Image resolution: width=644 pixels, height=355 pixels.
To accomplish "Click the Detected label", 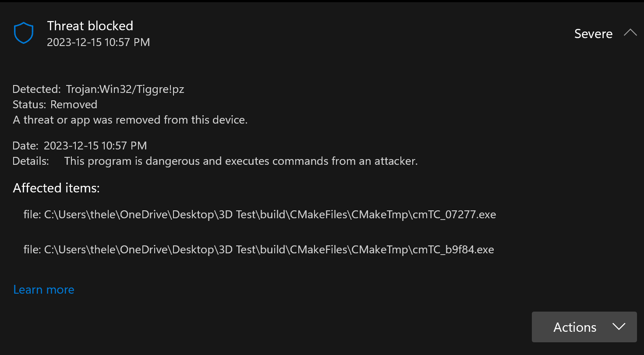I will [x=36, y=89].
